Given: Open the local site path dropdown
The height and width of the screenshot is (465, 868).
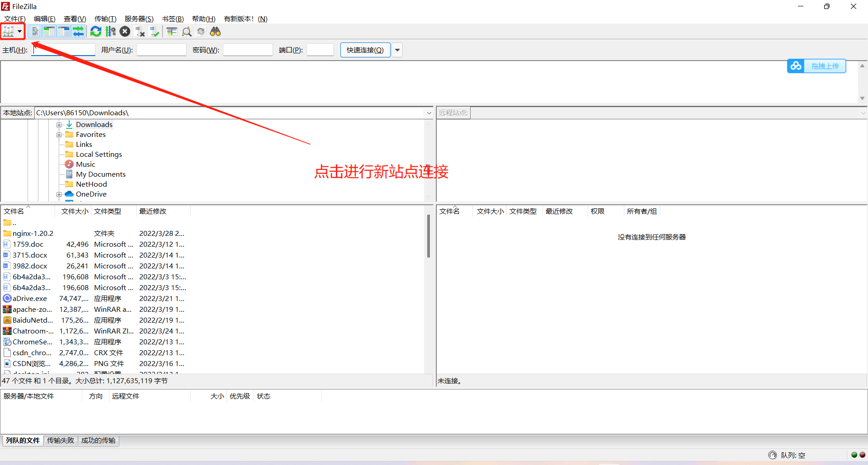Looking at the screenshot, I should click(429, 113).
